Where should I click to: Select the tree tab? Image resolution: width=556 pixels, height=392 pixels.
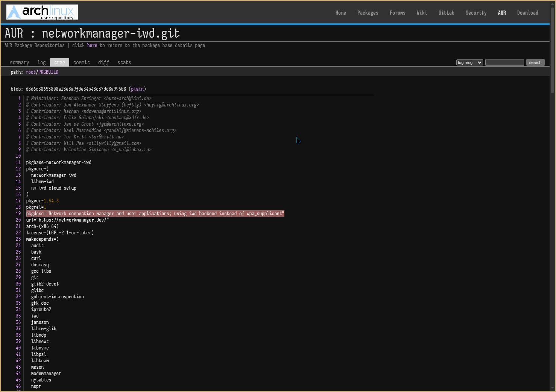[59, 62]
